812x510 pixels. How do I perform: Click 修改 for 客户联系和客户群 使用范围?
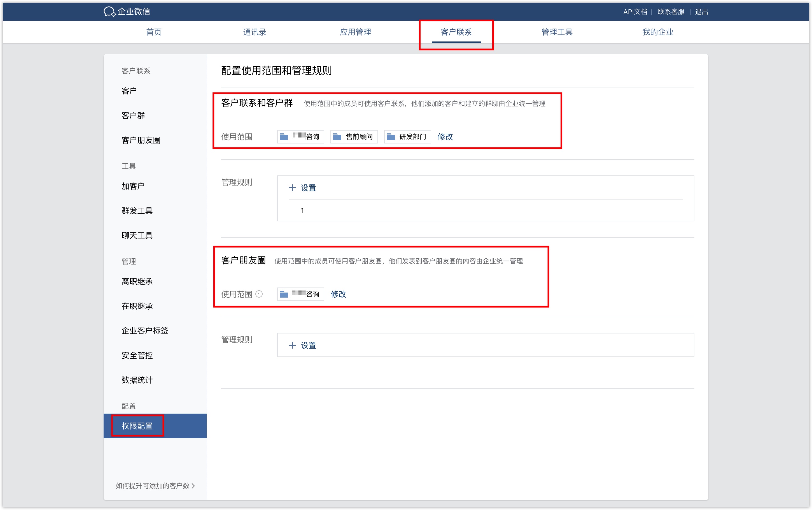coord(445,137)
